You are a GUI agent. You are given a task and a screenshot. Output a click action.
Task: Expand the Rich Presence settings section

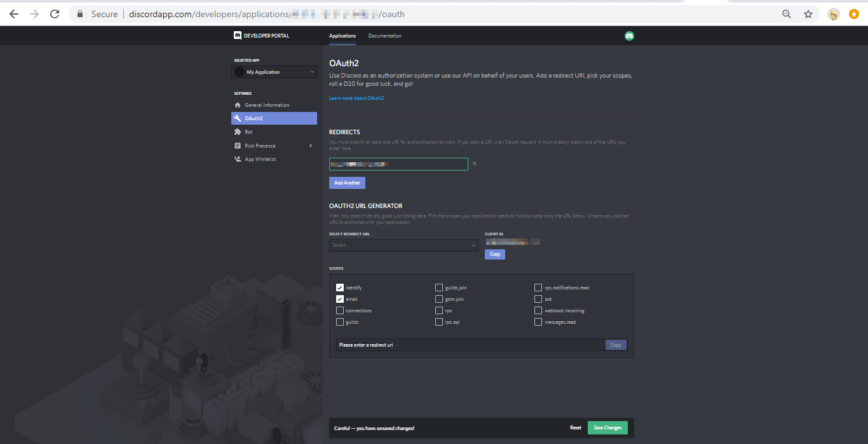coord(274,146)
